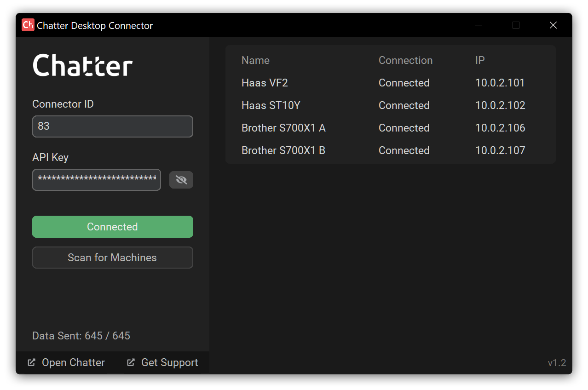
Task: Open Chatter link in footer
Action: tap(73, 362)
